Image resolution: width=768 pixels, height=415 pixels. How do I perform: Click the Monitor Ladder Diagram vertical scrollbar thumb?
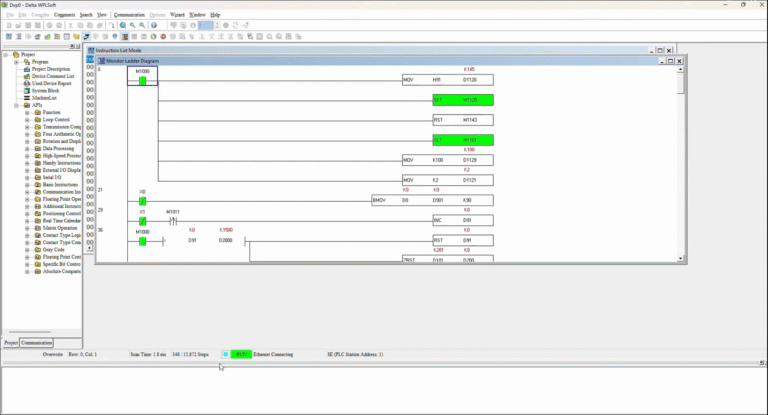(x=680, y=83)
